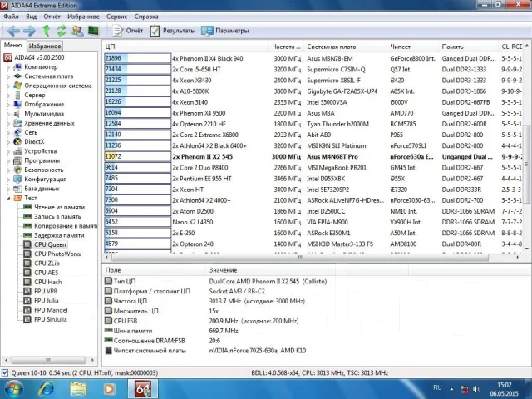Screen dimensions: 532x399
Task: Expand the Операционная система tree node
Action: point(8,86)
